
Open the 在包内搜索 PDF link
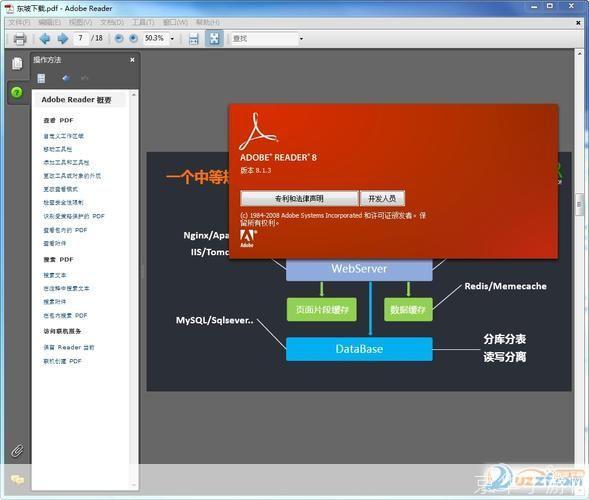(65, 316)
